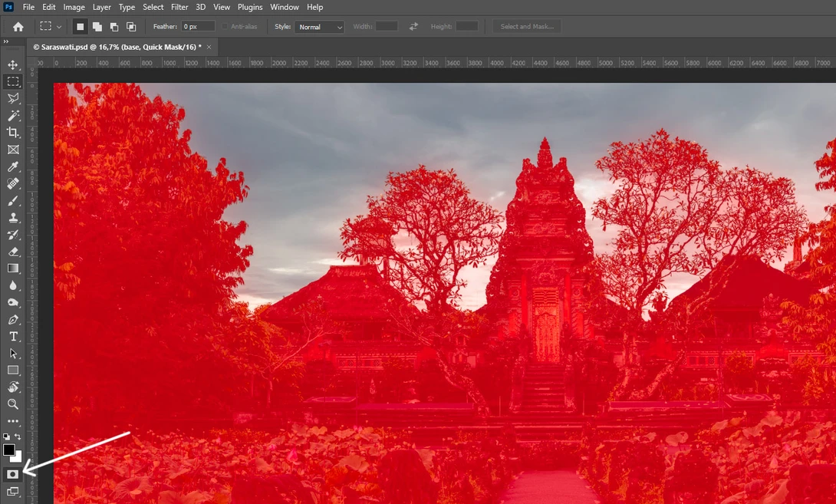Select the Move tool
Viewport: 836px width, 504px height.
click(x=13, y=64)
